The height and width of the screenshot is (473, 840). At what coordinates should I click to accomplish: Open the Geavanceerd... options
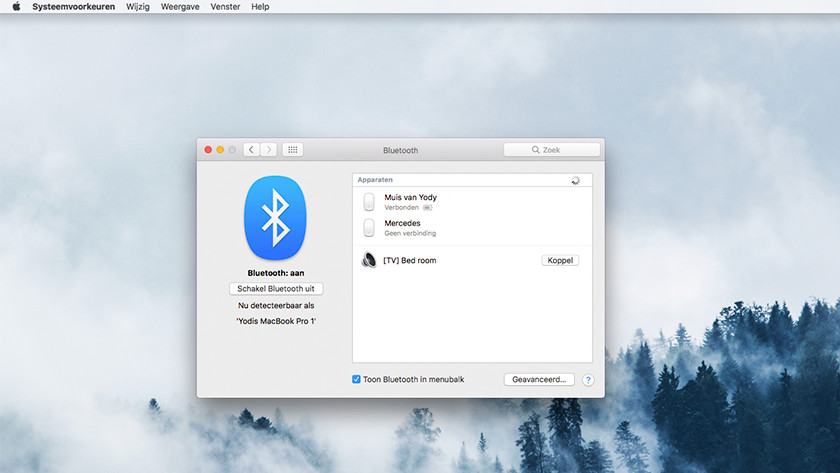[x=539, y=379]
